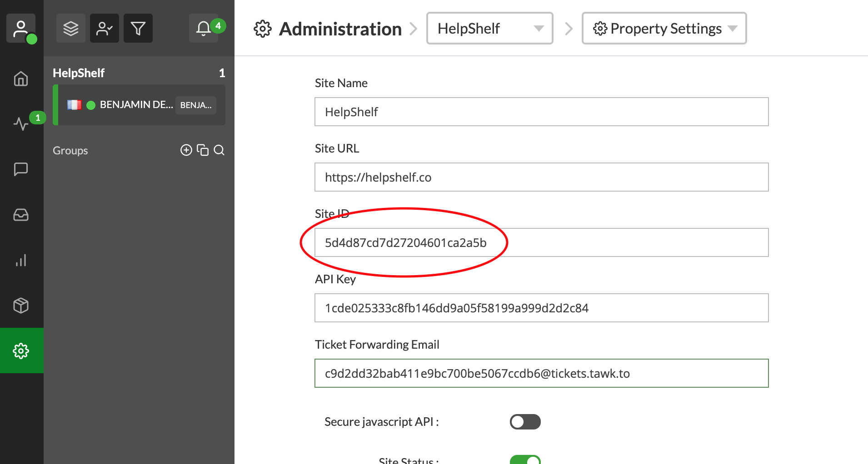Open the add-ons cube icon
The height and width of the screenshot is (464, 868).
(x=21, y=305)
